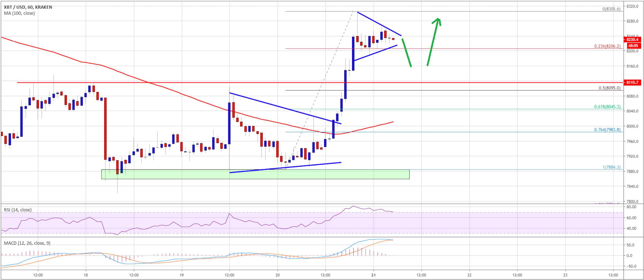
Task: Click the 8160.0 price axis label
Action: click(x=633, y=66)
